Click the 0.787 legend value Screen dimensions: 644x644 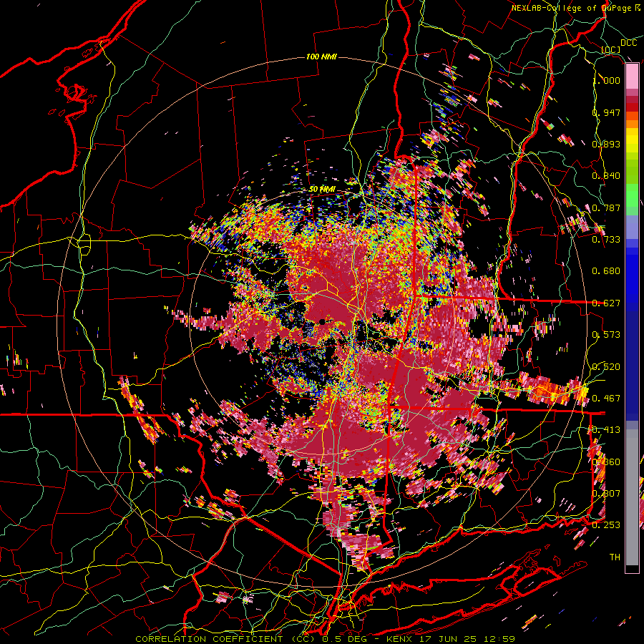[607, 208]
